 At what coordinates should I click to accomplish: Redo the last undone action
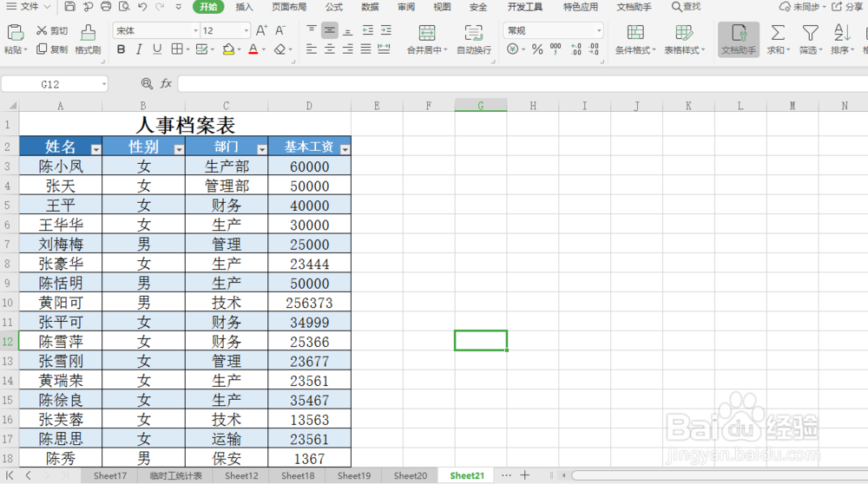point(160,7)
